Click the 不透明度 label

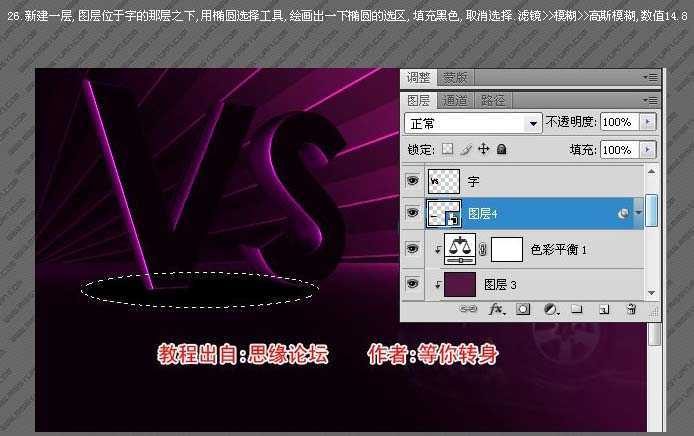click(x=571, y=122)
